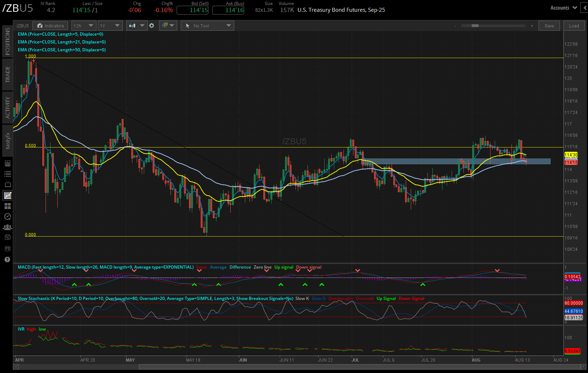Open the No Tool selector dropdown
Screen dimensions: 588x373
click(x=207, y=25)
